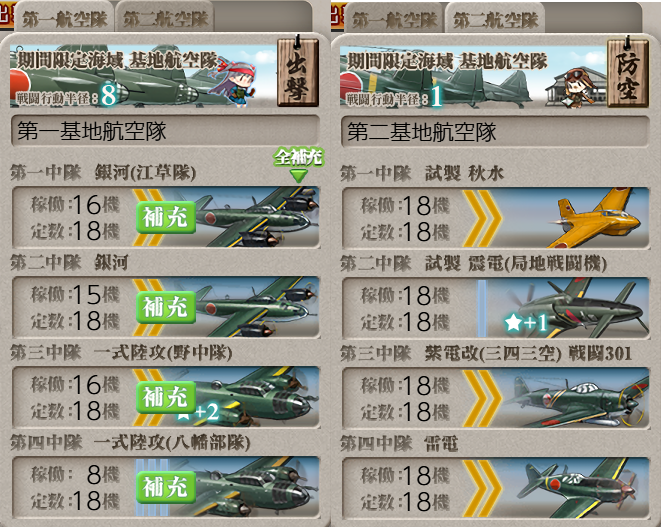
Task: Click the 全補充 resupply-all green arrow
Action: [x=299, y=165]
